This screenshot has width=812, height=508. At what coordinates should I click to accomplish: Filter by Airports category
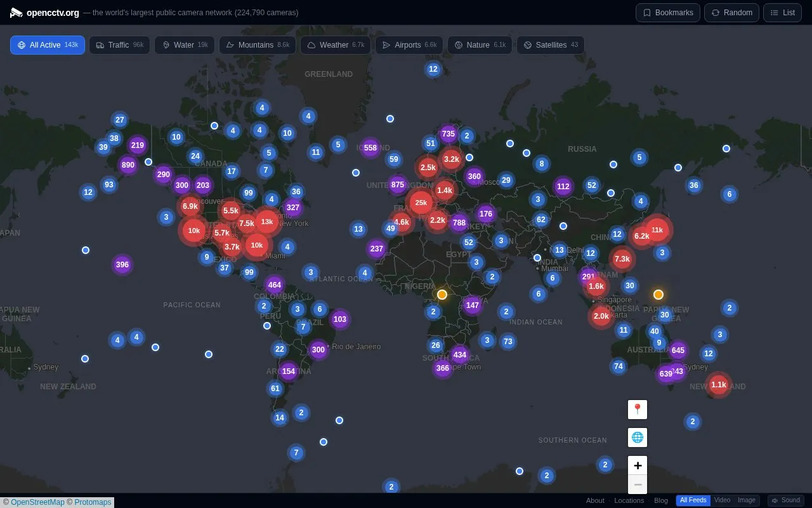click(x=409, y=45)
